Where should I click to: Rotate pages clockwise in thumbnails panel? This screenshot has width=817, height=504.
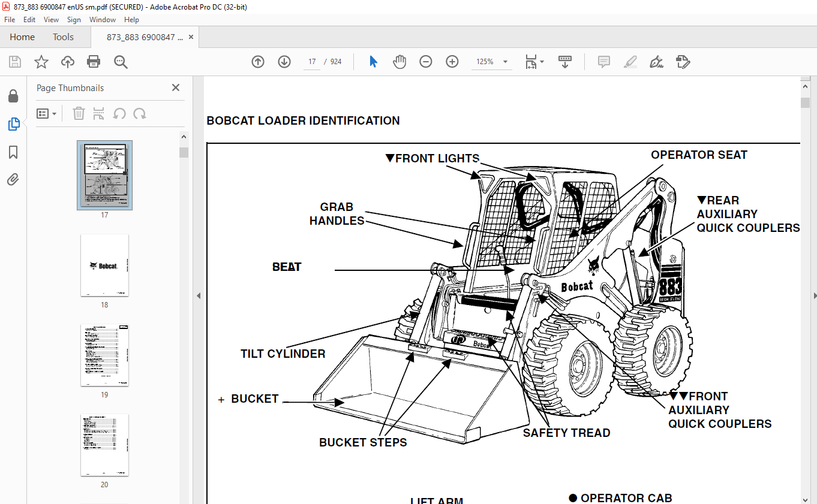pyautogui.click(x=140, y=113)
